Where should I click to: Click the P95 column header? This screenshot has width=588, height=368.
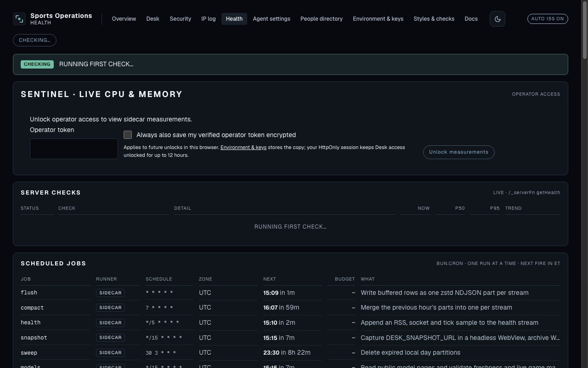[495, 208]
